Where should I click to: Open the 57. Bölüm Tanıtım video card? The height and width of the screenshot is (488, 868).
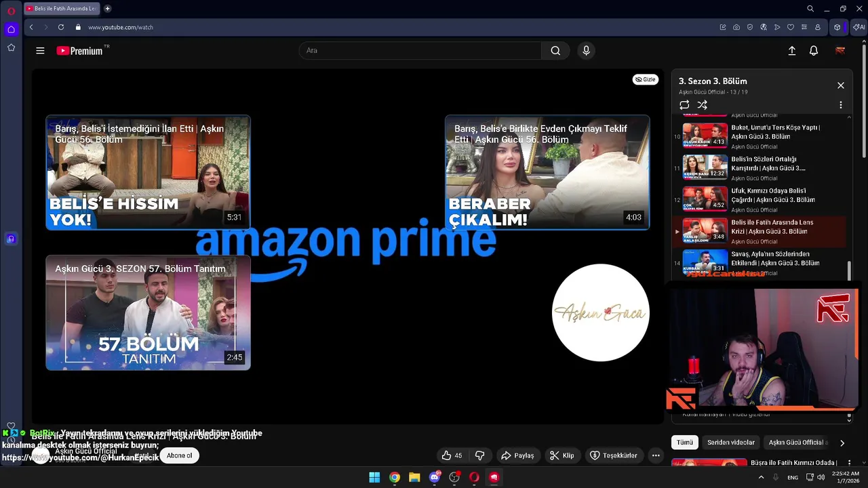tap(148, 312)
